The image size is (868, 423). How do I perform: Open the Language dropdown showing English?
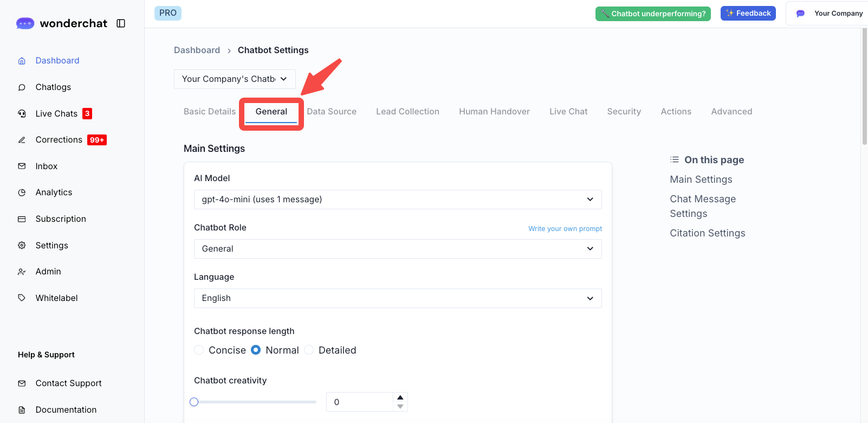click(x=397, y=298)
